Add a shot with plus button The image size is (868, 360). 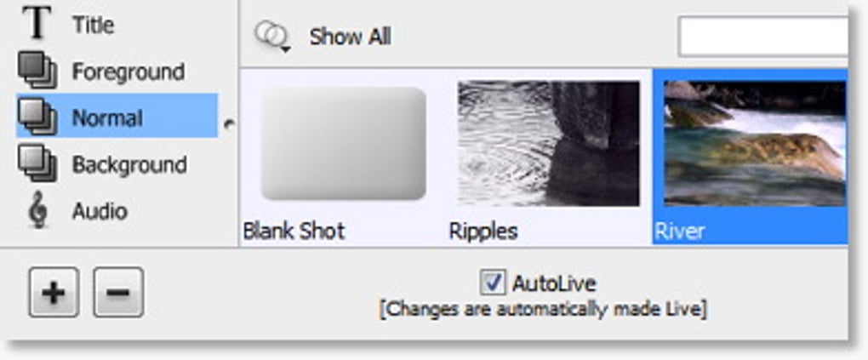(x=54, y=293)
